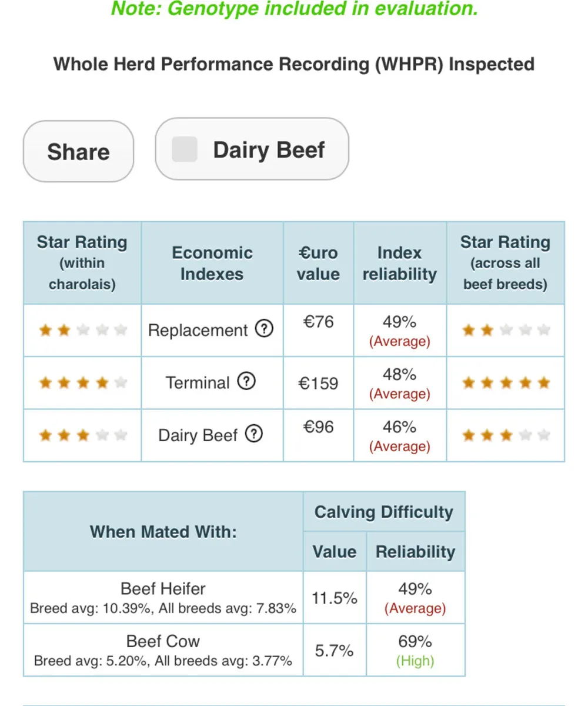The width and height of the screenshot is (588, 706).
Task: Select the Beef Cow row label
Action: (x=163, y=641)
